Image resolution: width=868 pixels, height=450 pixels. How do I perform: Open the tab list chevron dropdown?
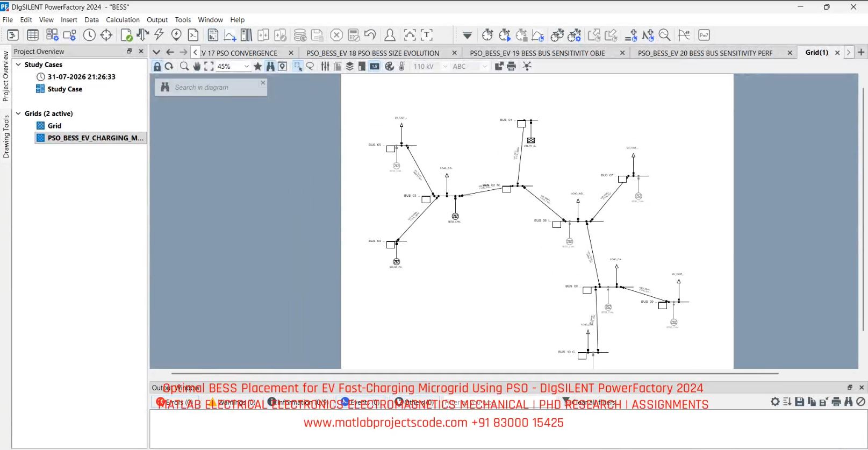tap(156, 52)
